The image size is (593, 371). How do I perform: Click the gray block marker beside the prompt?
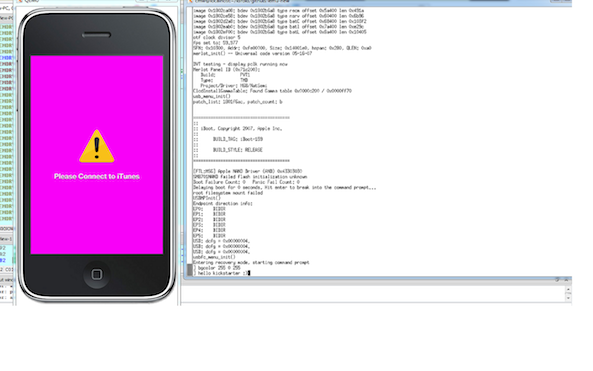click(189, 270)
